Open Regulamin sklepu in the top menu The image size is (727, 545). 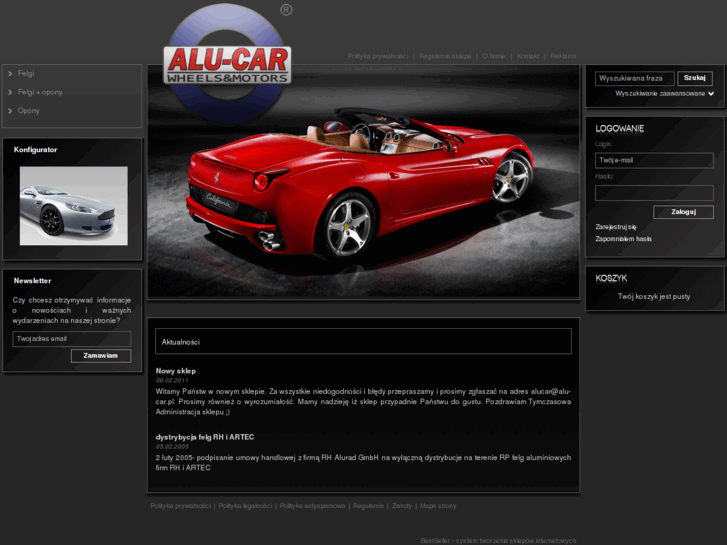(445, 56)
